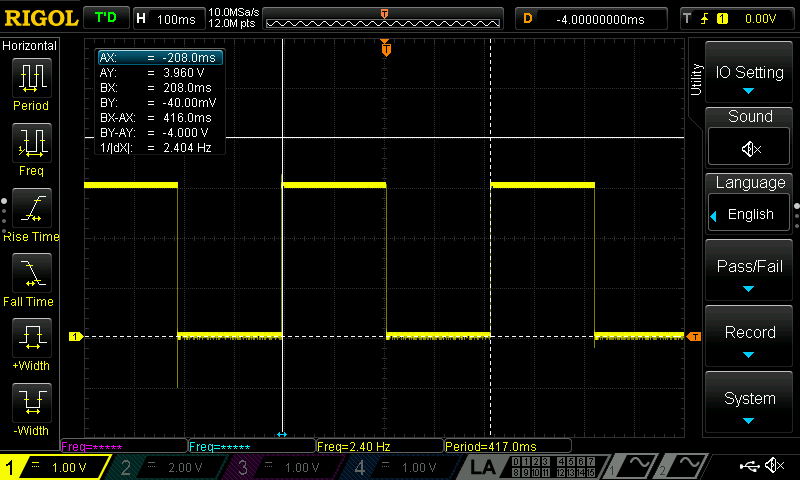The width and height of the screenshot is (800, 480).
Task: Select the Rise Time measurement icon
Action: click(x=32, y=208)
